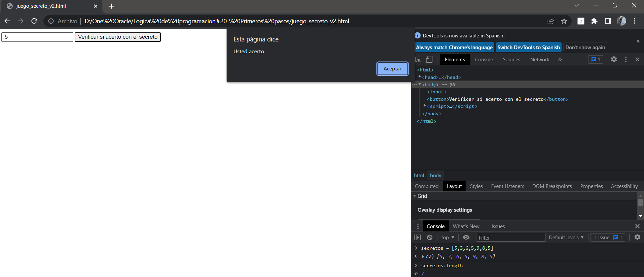Open the Properties tab
This screenshot has height=277, width=644.
[x=592, y=186]
